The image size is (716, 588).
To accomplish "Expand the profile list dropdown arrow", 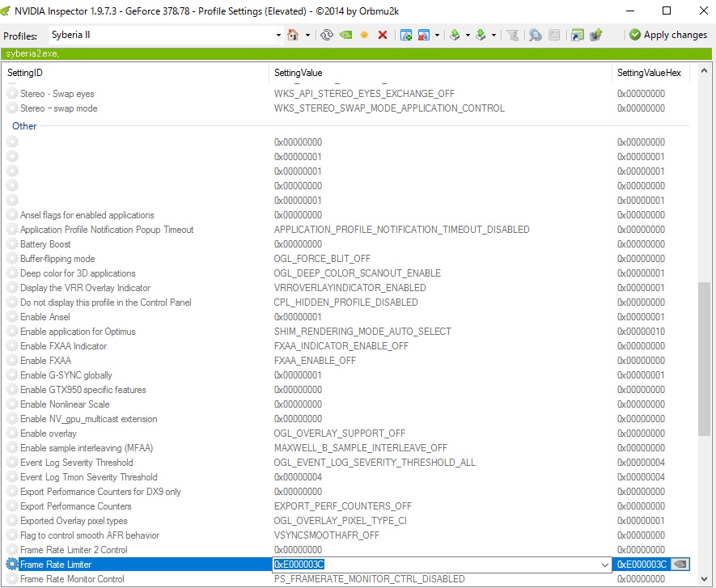I will tap(278, 35).
